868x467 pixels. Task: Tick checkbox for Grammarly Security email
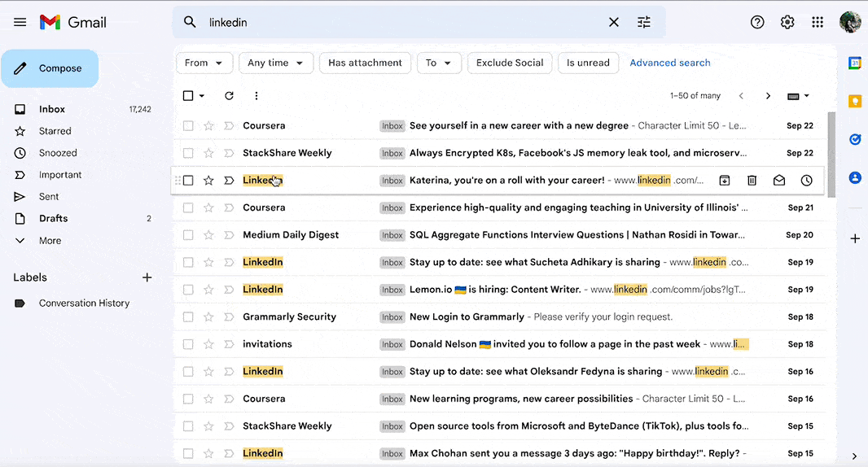click(x=188, y=317)
